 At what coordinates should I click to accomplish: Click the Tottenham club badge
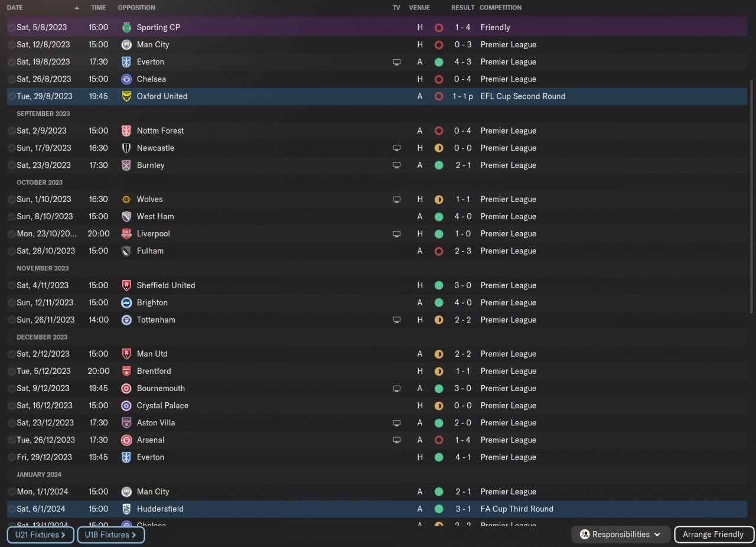(126, 320)
